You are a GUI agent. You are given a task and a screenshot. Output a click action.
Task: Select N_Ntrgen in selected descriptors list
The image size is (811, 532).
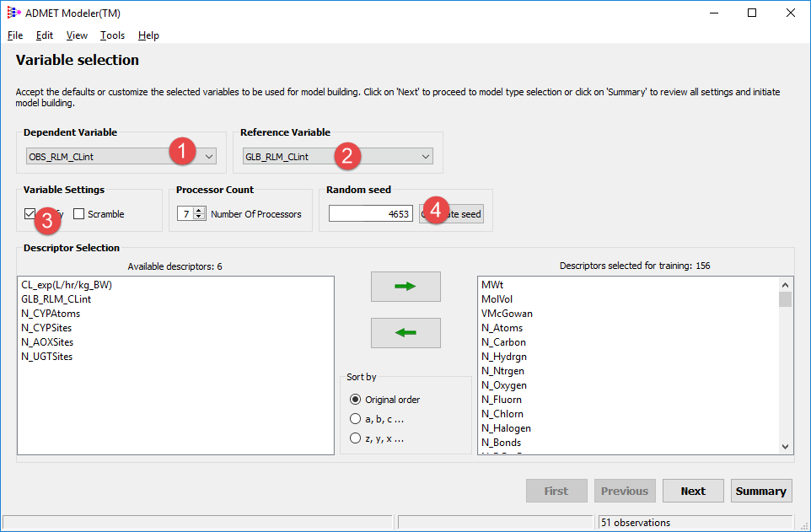tap(502, 371)
